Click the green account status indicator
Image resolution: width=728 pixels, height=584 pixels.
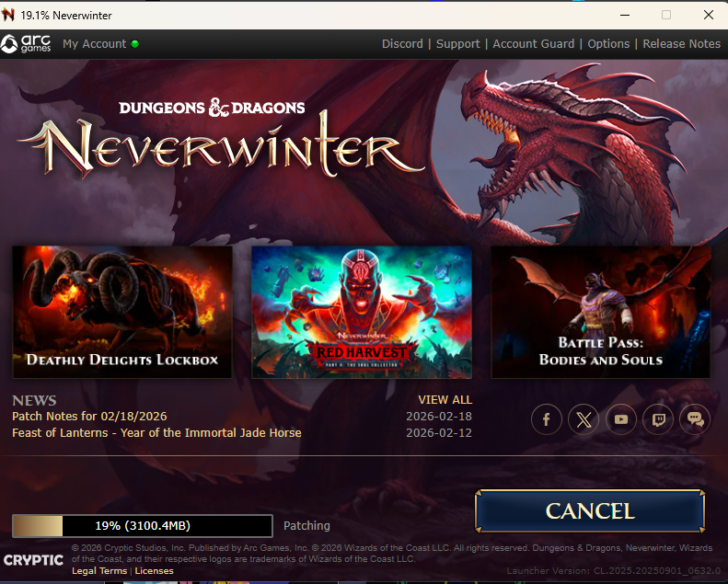point(135,44)
